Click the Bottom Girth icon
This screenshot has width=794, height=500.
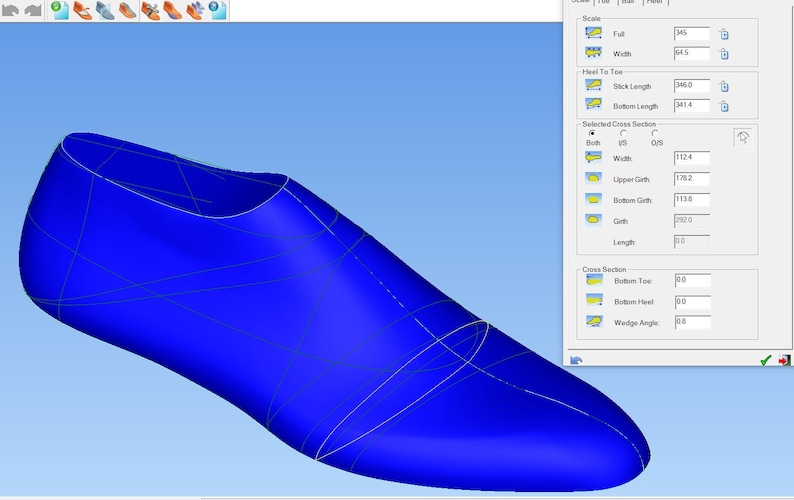click(593, 199)
